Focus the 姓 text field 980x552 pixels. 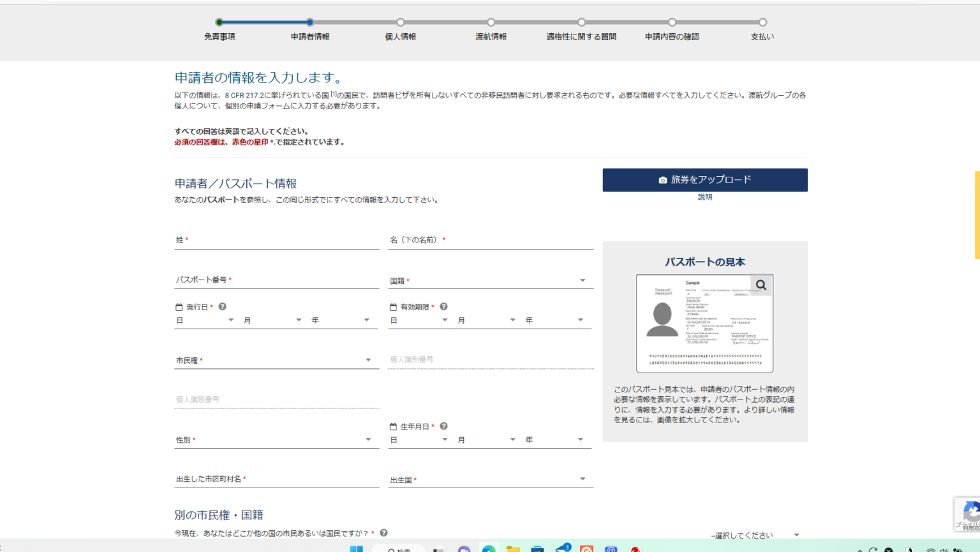coord(276,240)
